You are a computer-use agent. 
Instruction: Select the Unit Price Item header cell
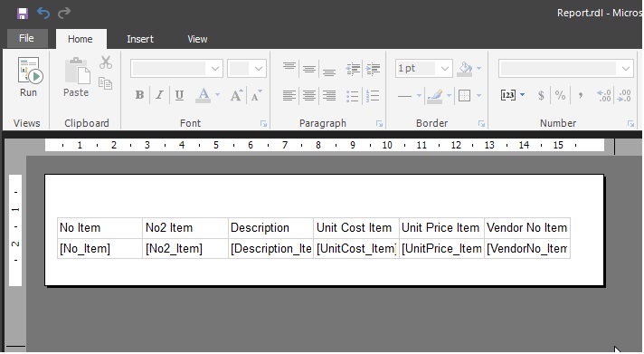(442, 228)
